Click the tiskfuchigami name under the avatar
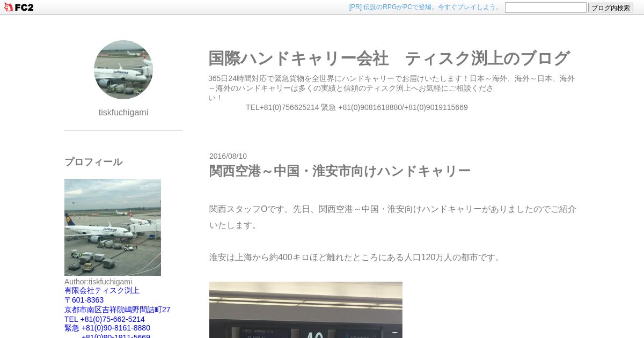This screenshot has width=644, height=338. click(123, 113)
